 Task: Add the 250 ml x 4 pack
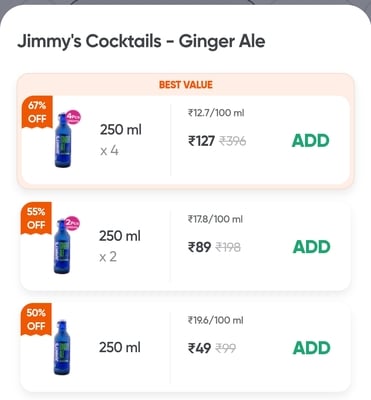311,141
